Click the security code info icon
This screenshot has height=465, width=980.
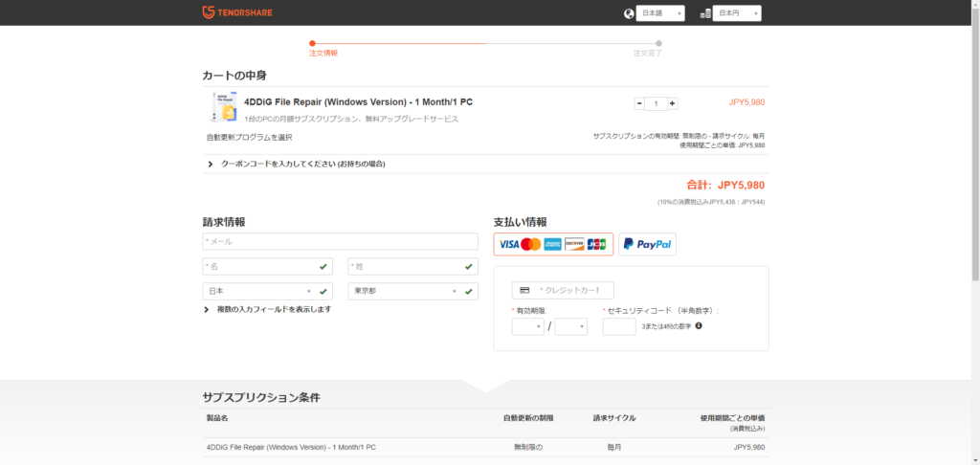tap(699, 326)
